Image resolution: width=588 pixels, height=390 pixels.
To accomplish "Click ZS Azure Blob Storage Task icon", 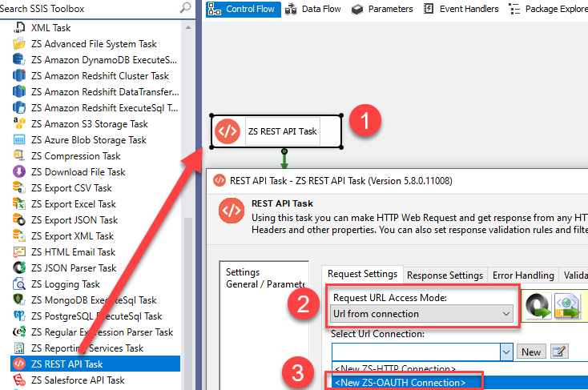I will [x=20, y=140].
